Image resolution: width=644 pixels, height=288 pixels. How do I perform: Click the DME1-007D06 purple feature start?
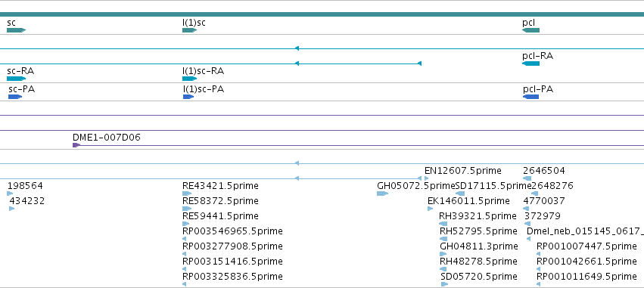point(76,145)
